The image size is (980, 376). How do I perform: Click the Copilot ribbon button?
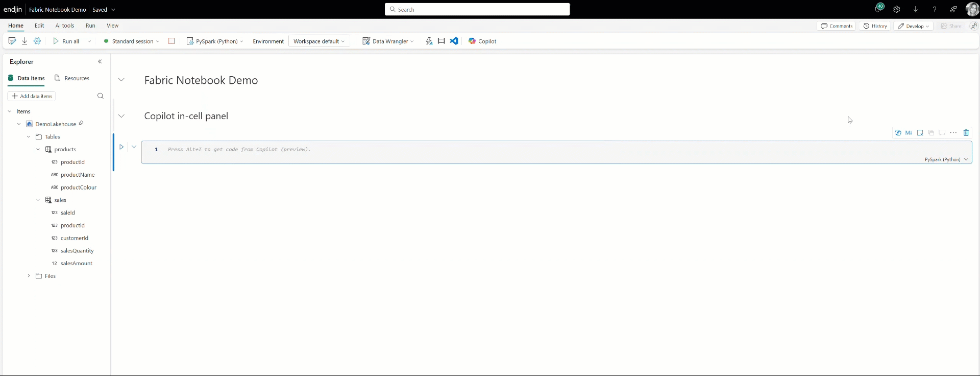pos(482,41)
